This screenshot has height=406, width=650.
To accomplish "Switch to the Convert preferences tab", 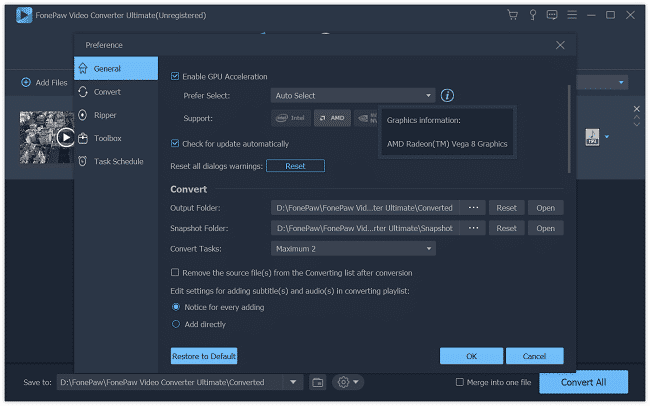I will [x=116, y=92].
